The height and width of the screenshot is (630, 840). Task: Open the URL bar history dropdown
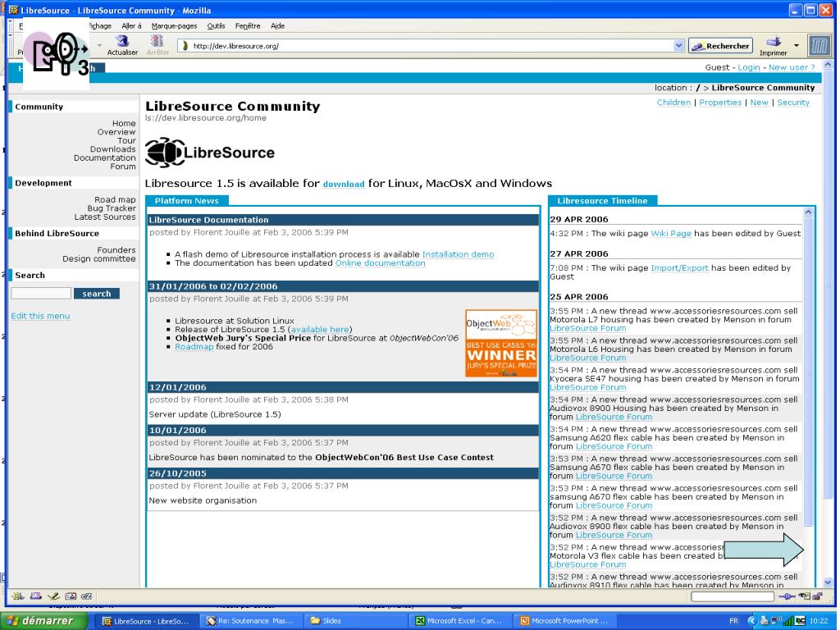pyautogui.click(x=678, y=46)
